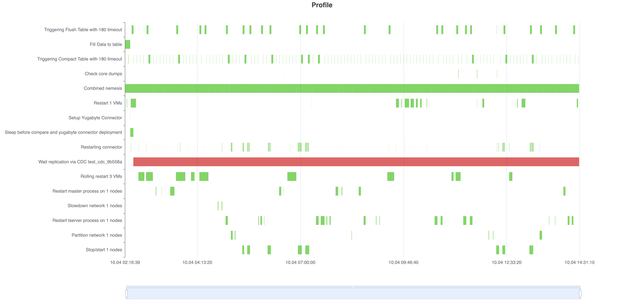
Task: Click the Restart master process row label
Action: point(87,191)
